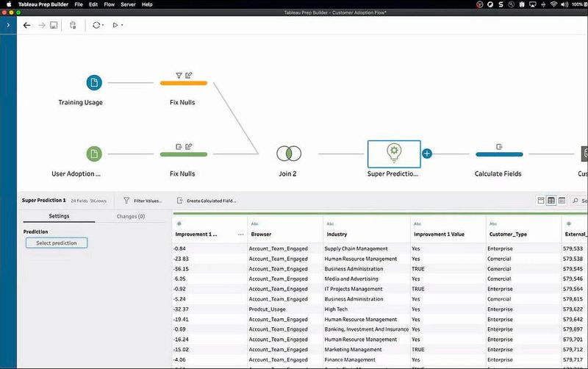Select the Join 2 step
This screenshot has width=588, height=369.
(289, 154)
